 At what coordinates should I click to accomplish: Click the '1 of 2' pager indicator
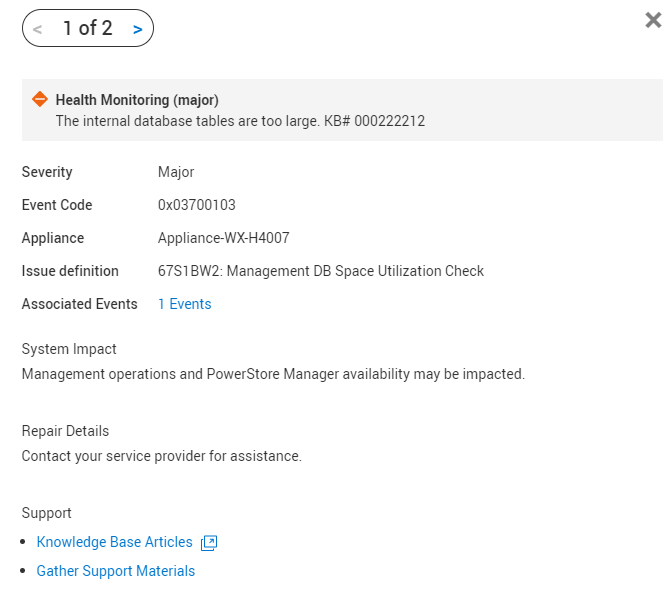[x=87, y=29]
